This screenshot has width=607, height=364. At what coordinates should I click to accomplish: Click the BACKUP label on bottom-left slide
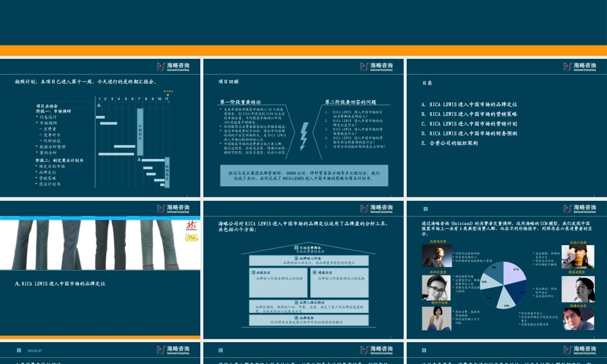pyautogui.click(x=35, y=351)
